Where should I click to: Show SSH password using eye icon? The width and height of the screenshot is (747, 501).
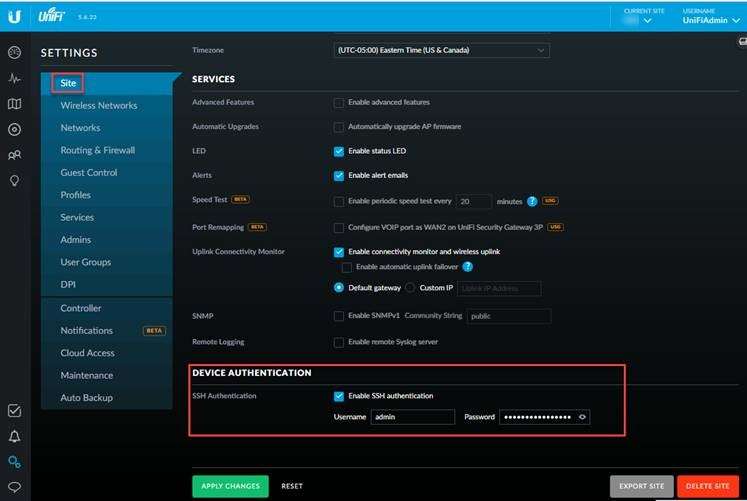(582, 417)
